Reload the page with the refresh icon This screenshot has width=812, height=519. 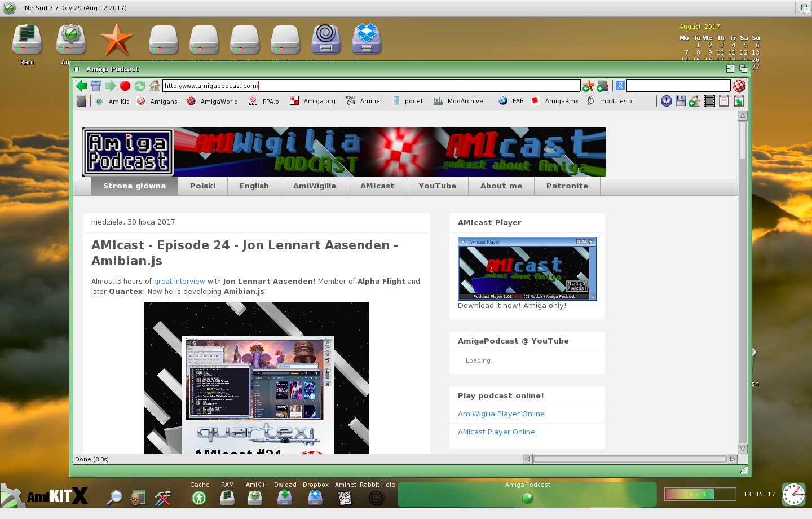(140, 86)
